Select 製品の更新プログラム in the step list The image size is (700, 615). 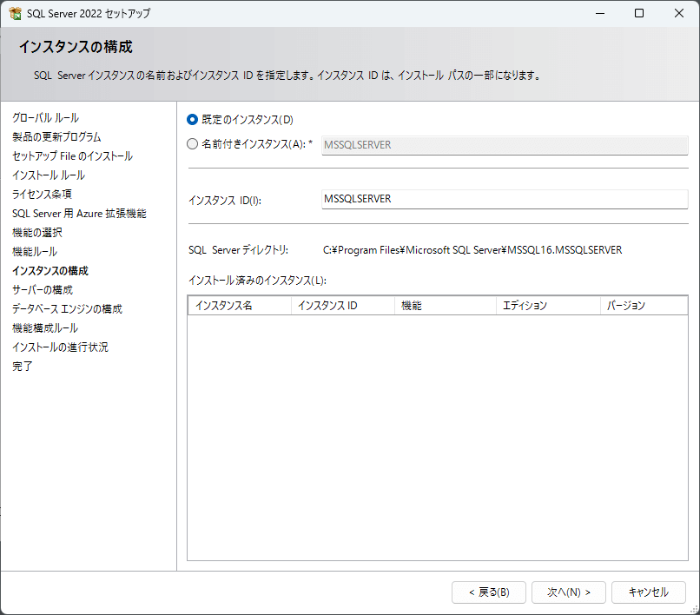click(56, 137)
